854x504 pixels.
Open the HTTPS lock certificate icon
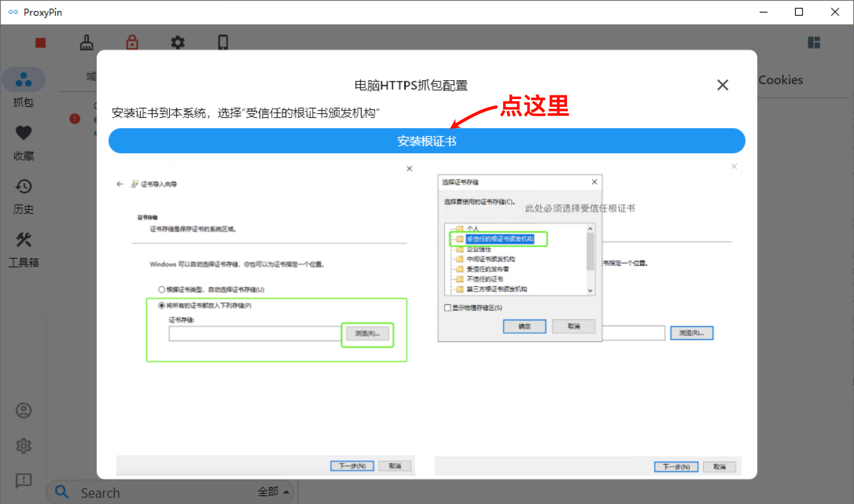(x=132, y=42)
